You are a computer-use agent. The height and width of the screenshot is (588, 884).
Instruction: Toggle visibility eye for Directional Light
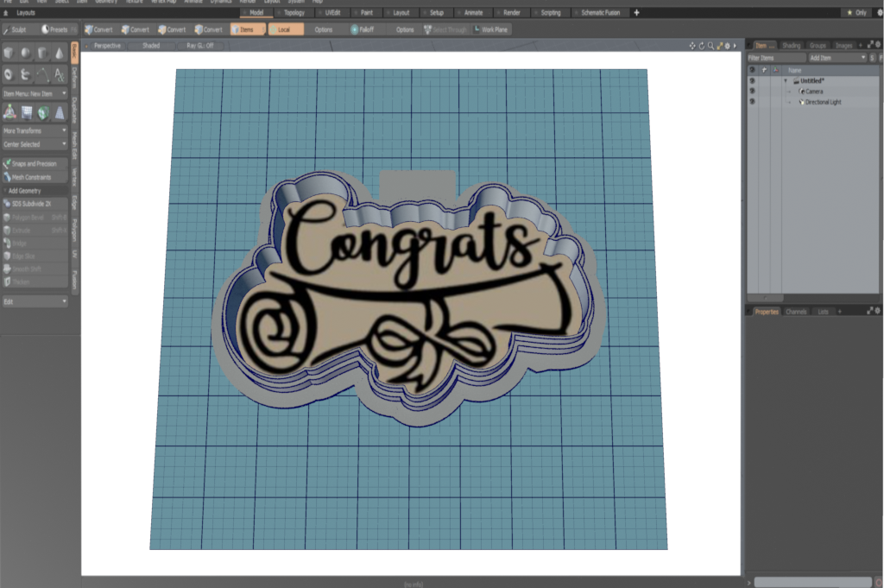click(752, 102)
